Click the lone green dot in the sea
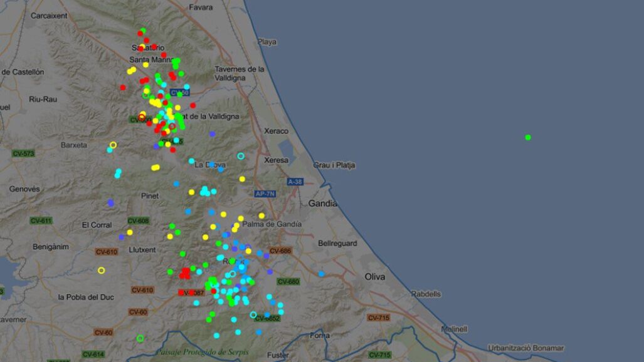The height and width of the screenshot is (362, 644). (528, 137)
